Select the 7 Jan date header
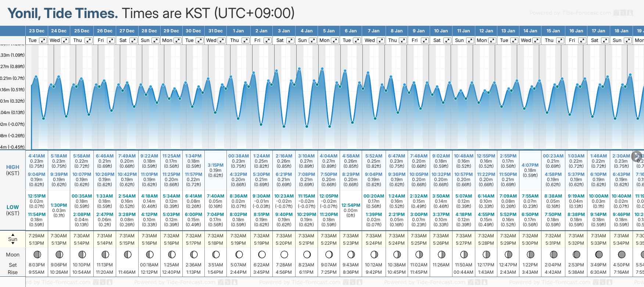644x287 pixels. click(x=373, y=31)
